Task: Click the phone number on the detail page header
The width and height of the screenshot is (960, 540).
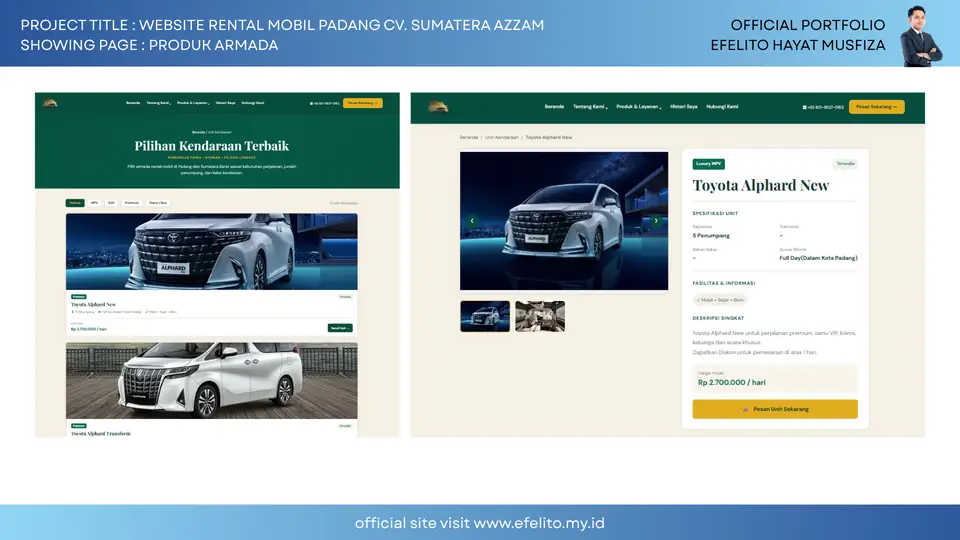Action: (823, 107)
